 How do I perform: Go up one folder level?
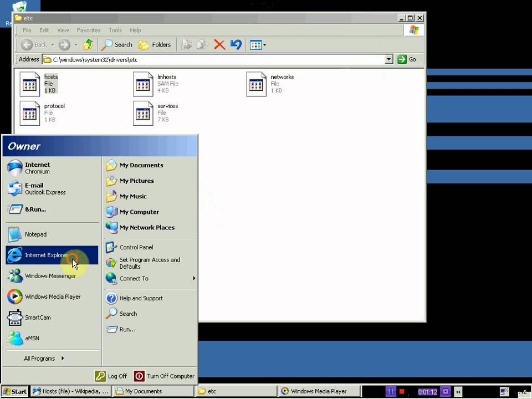point(88,45)
